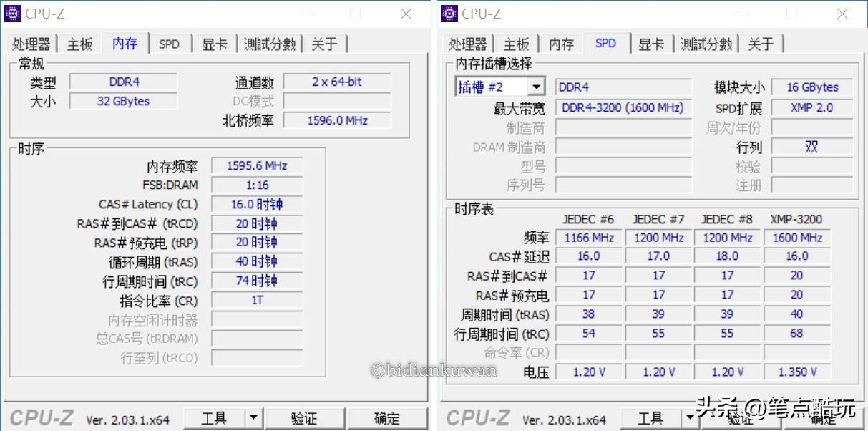Switch to the 处理器 tab in left window
The height and width of the screenshot is (431, 868).
point(31,43)
